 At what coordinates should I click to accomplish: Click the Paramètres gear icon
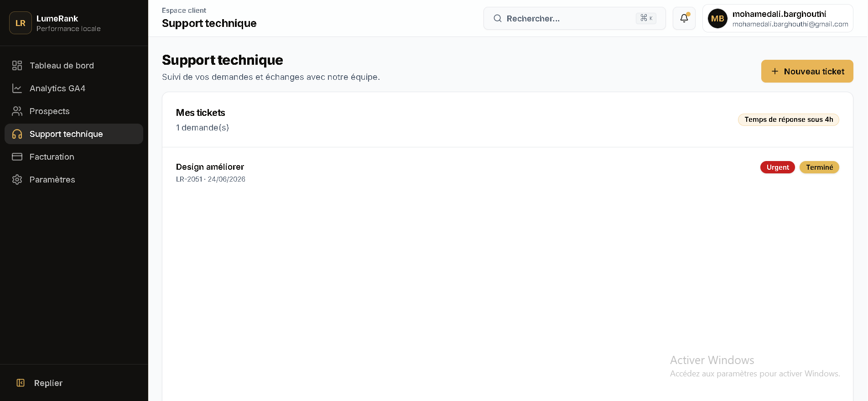[x=17, y=180]
